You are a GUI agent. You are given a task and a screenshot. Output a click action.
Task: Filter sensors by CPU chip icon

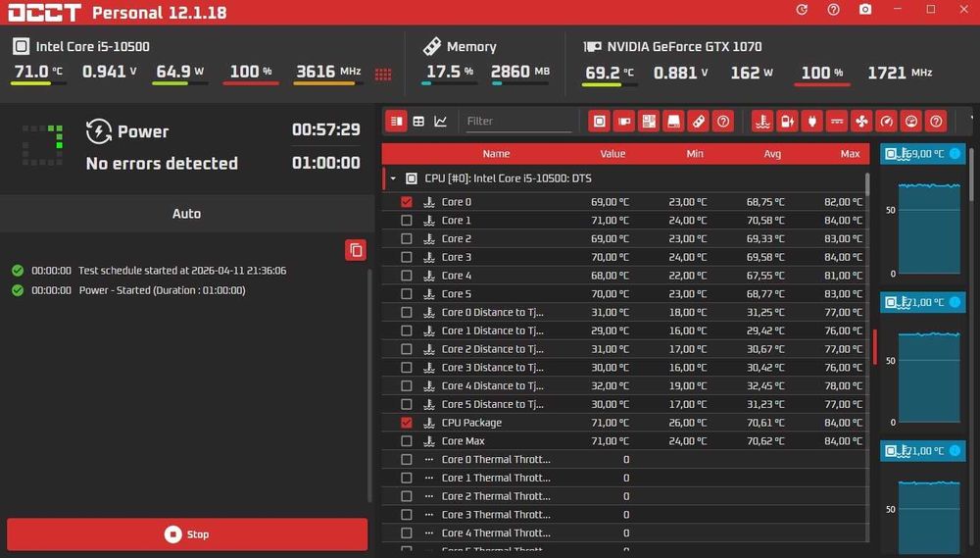point(599,122)
